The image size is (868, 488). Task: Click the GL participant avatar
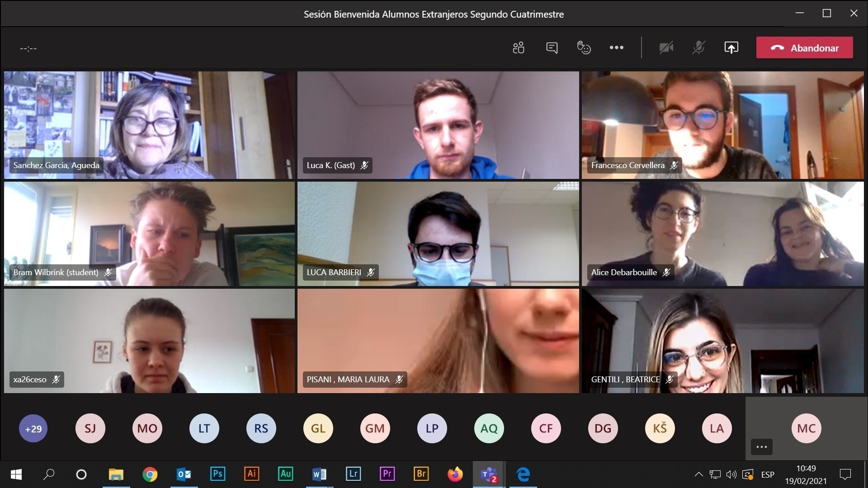318,428
